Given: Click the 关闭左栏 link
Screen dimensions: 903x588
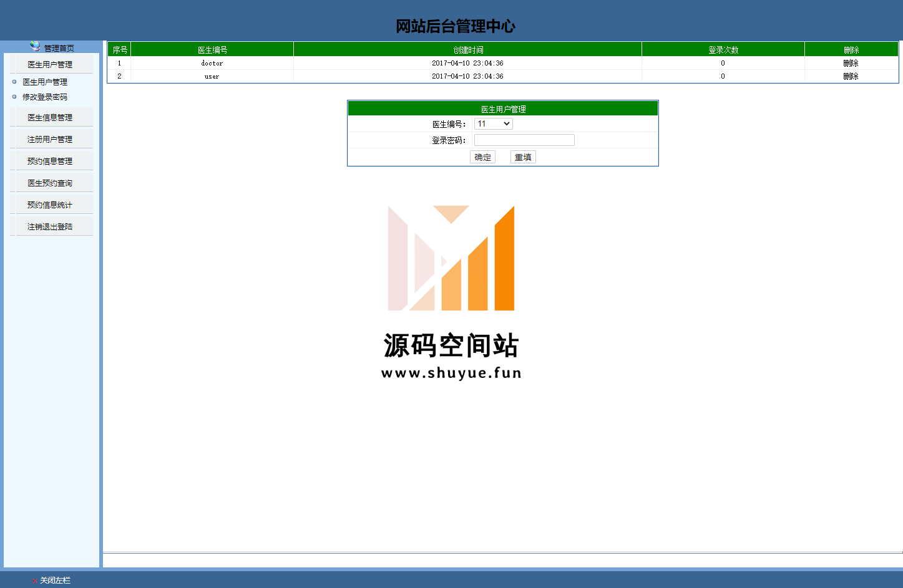Looking at the screenshot, I should [55, 580].
